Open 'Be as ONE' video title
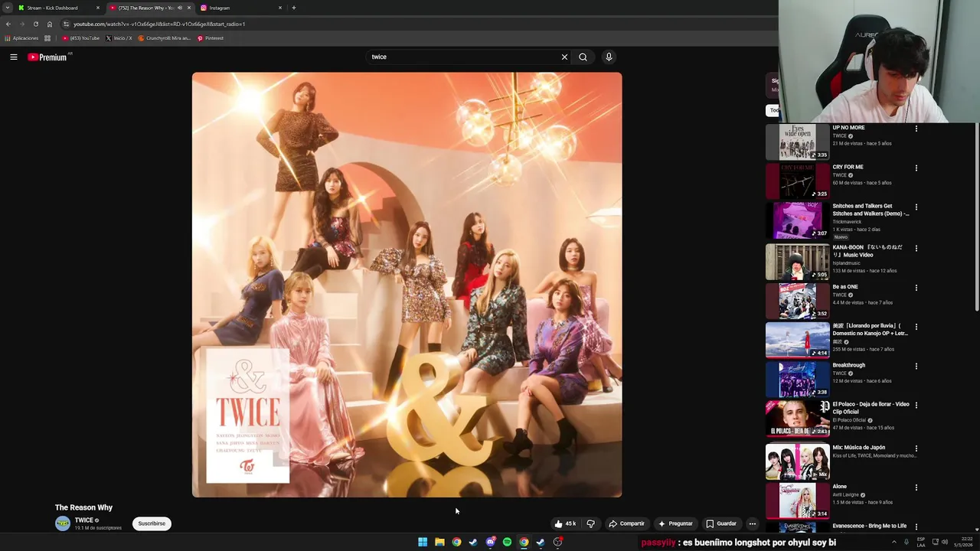The width and height of the screenshot is (980, 551). click(x=845, y=287)
